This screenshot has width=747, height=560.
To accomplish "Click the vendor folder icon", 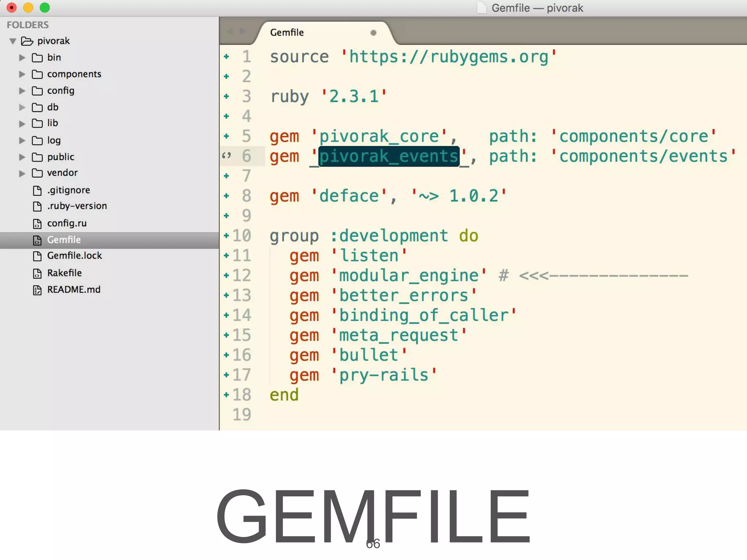I will [x=37, y=173].
